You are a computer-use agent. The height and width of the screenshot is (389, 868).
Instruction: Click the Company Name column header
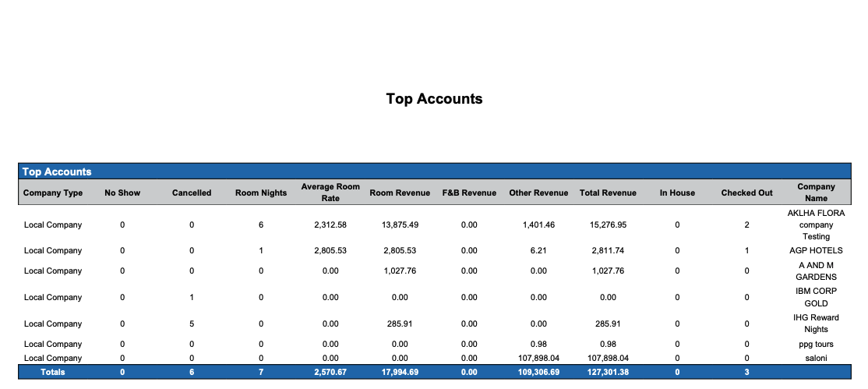(x=816, y=193)
